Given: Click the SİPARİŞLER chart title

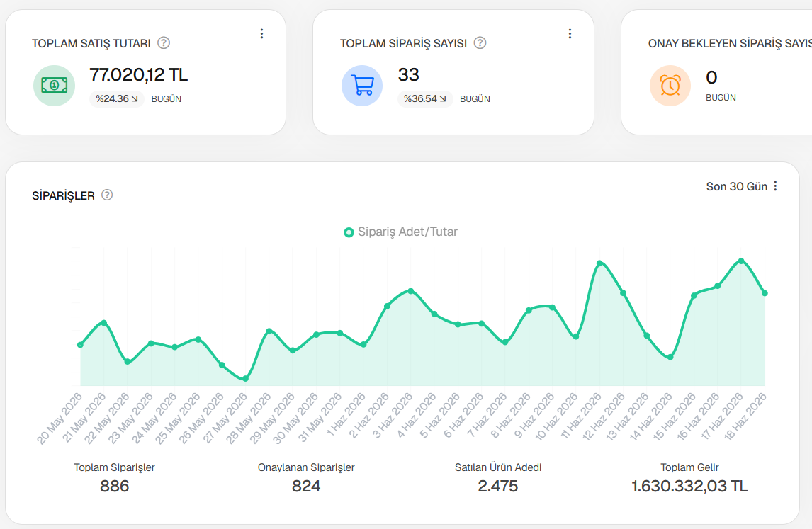Looking at the screenshot, I should pyautogui.click(x=63, y=195).
